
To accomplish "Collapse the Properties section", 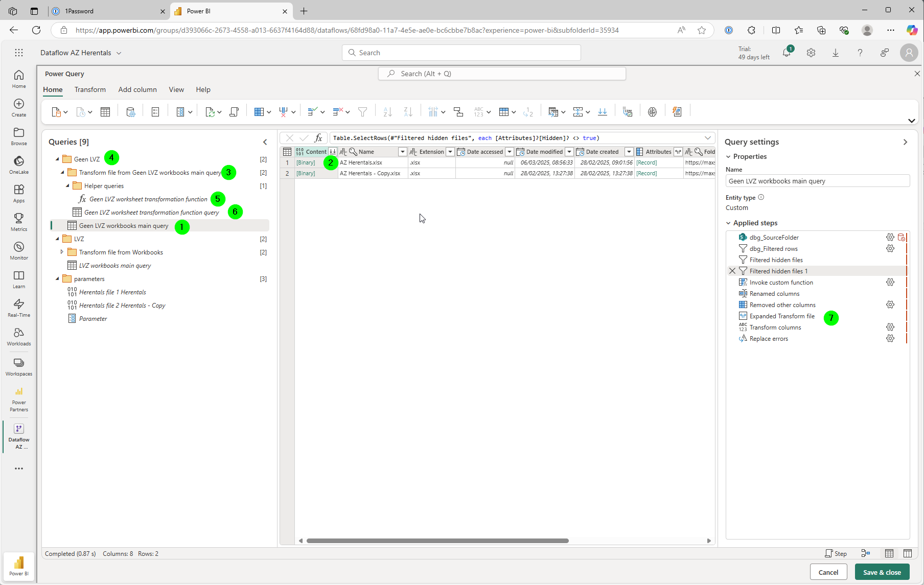I will [728, 157].
